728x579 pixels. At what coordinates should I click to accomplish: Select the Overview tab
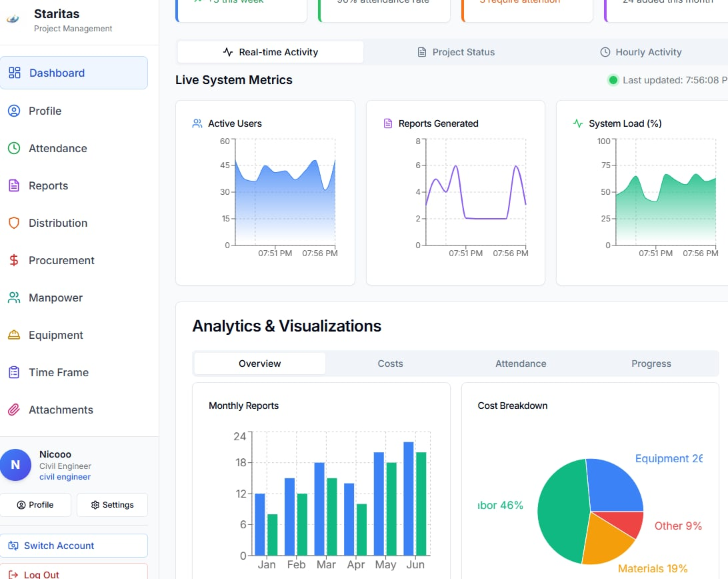[259, 364]
